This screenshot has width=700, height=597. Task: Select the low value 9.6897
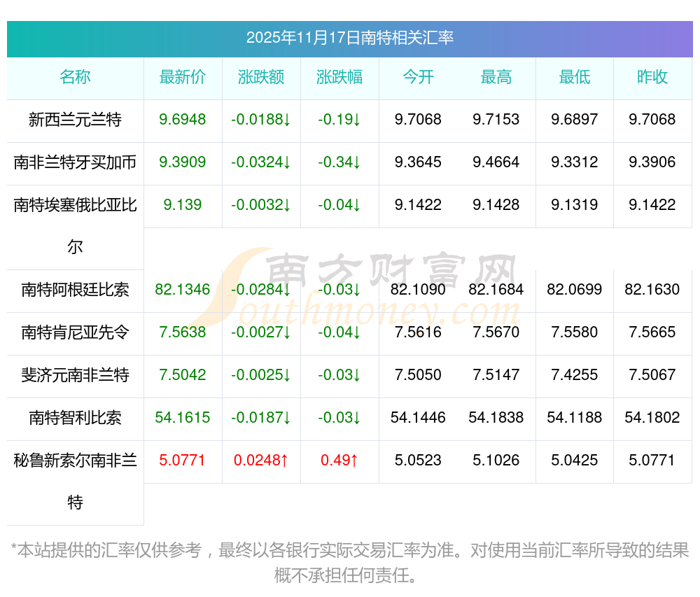[575, 120]
